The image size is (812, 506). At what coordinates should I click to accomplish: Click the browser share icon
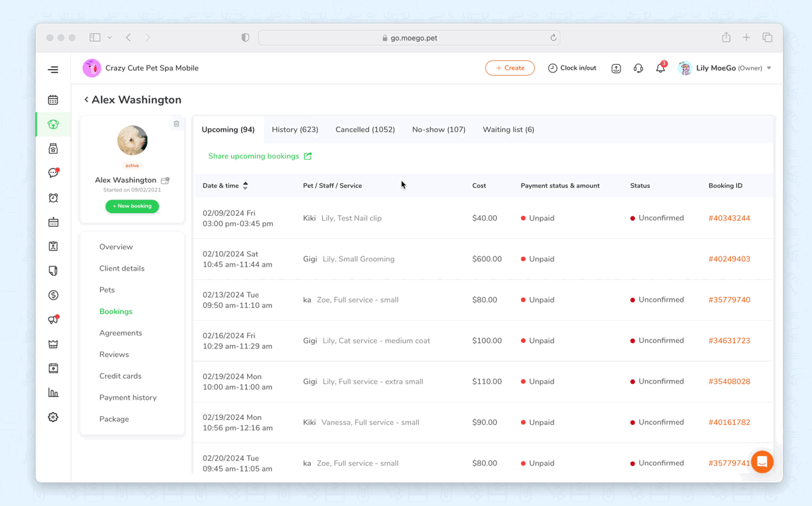(726, 37)
